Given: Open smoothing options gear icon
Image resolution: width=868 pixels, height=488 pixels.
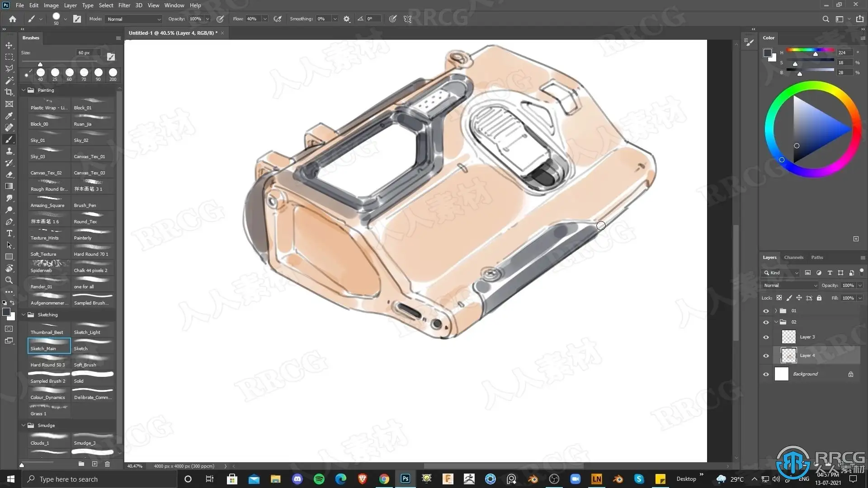Looking at the screenshot, I should [x=347, y=19].
